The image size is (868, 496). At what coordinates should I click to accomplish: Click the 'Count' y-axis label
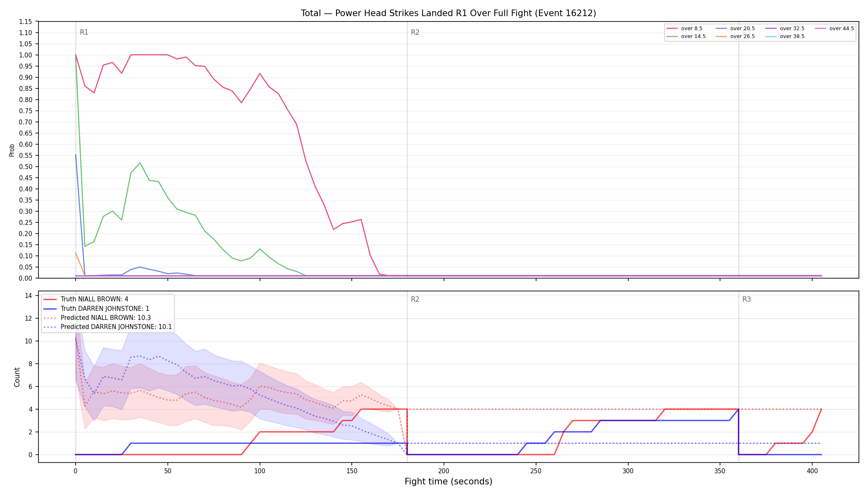[x=17, y=377]
